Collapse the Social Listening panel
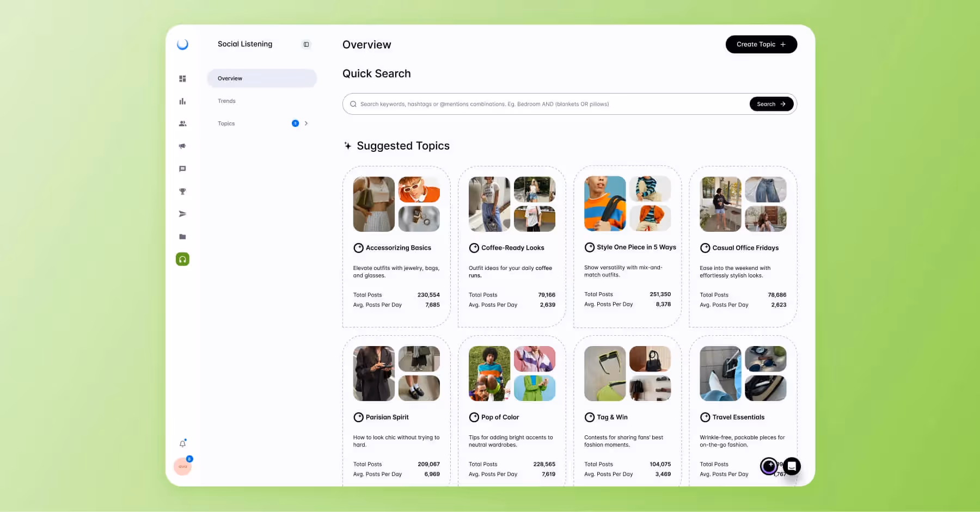Viewport: 980px width, 512px height. [306, 44]
